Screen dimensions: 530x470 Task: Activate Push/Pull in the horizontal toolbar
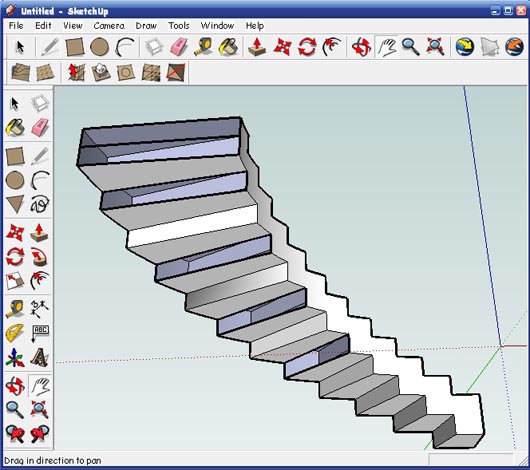coord(257,47)
